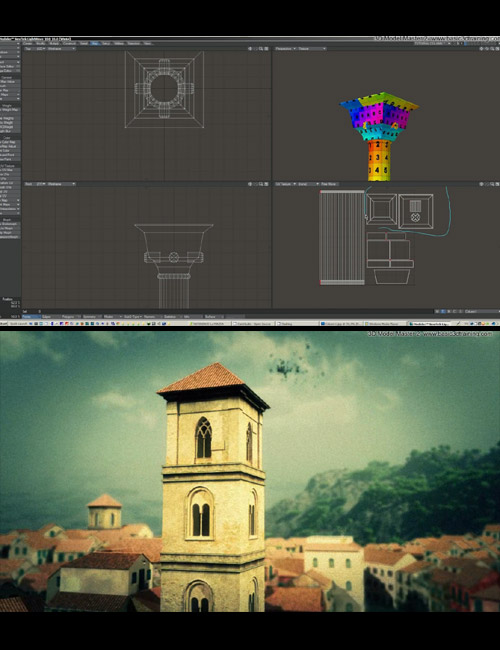This screenshot has height=650, width=500.
Task: Open the Statistics panel
Action: [x=172, y=317]
